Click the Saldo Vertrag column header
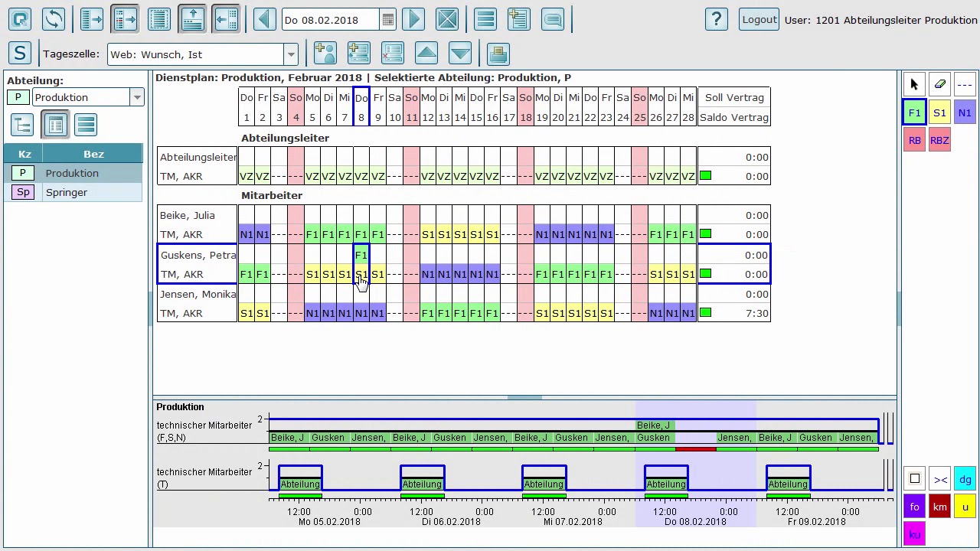This screenshot has height=551, width=980. [x=734, y=117]
